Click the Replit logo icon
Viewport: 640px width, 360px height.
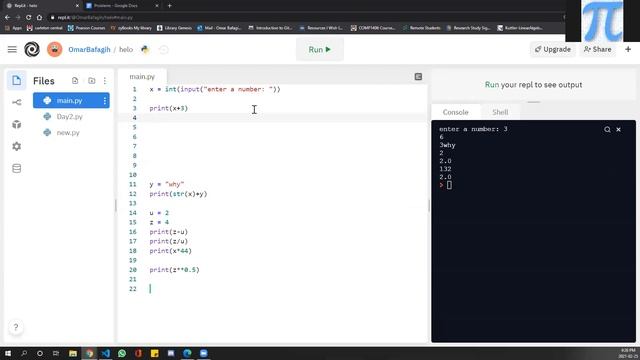coord(32,49)
